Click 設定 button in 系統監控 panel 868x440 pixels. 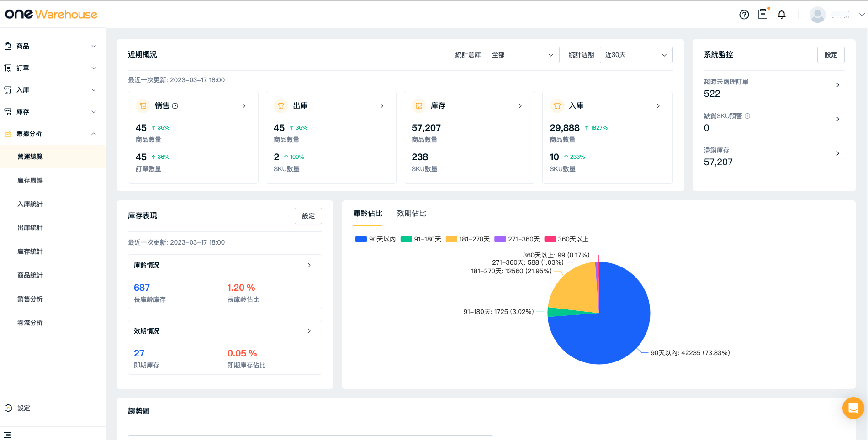[831, 55]
